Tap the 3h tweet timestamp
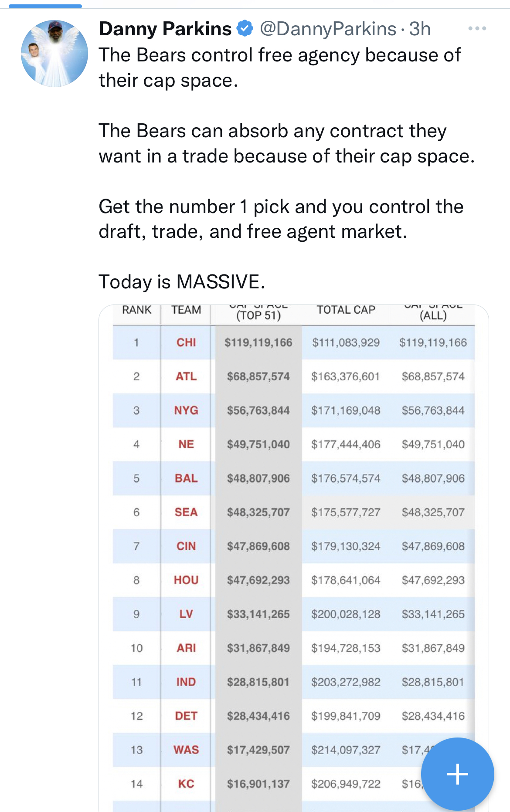 [x=420, y=29]
